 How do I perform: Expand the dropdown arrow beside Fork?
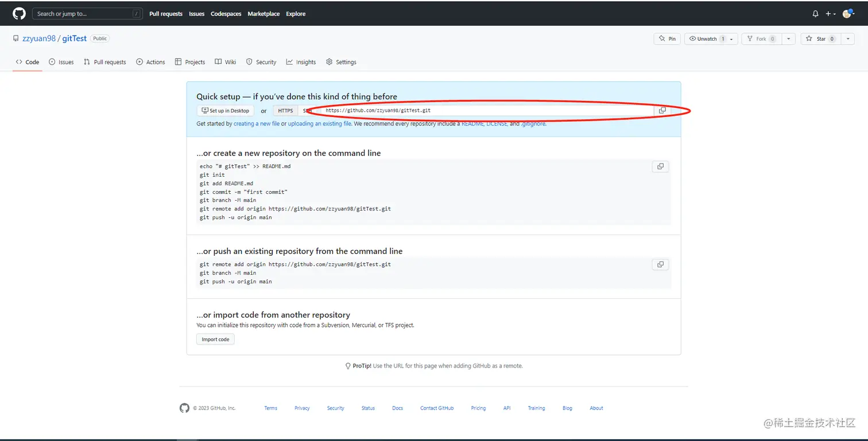pos(789,39)
